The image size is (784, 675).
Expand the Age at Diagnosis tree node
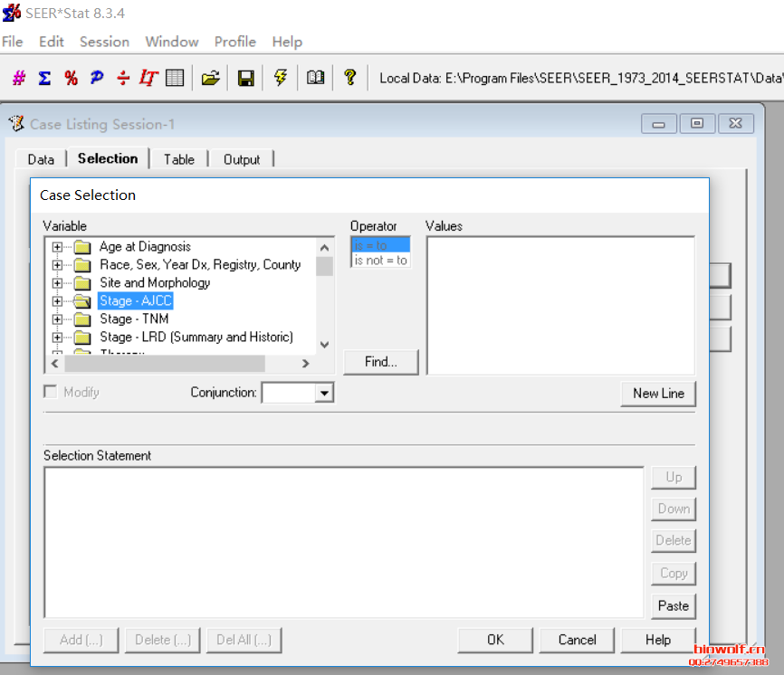(58, 247)
